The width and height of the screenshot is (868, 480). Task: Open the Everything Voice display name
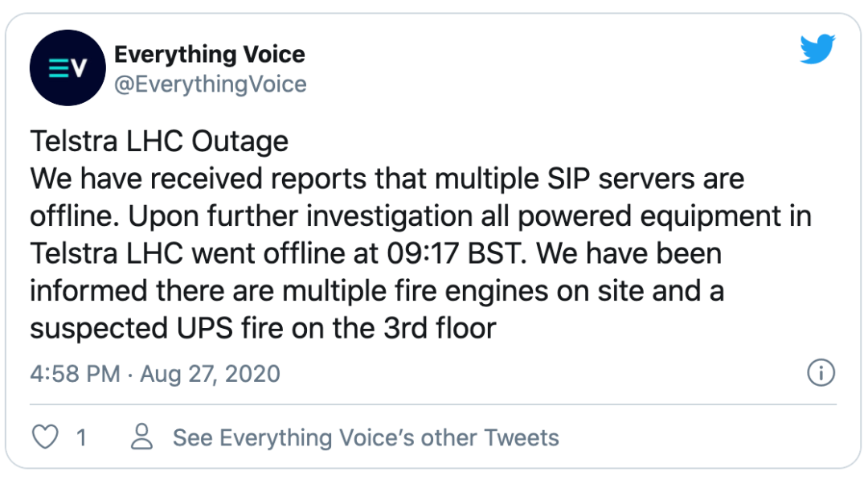[x=210, y=55]
